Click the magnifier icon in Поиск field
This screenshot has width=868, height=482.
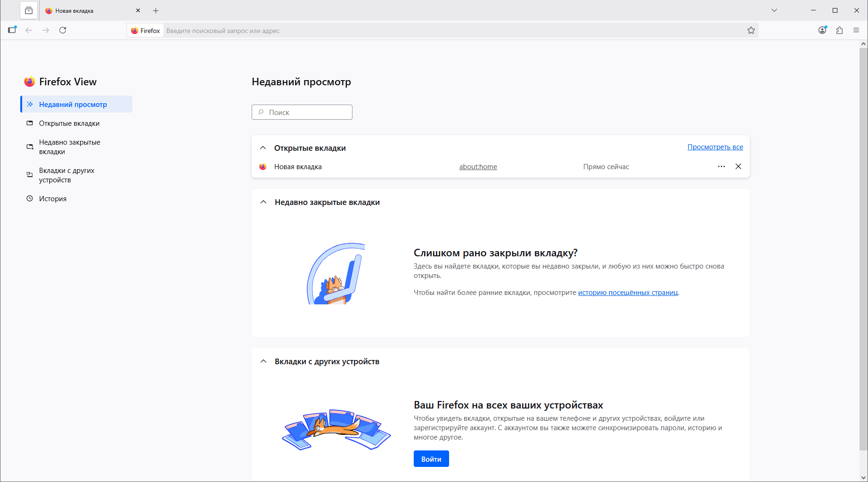coord(261,112)
